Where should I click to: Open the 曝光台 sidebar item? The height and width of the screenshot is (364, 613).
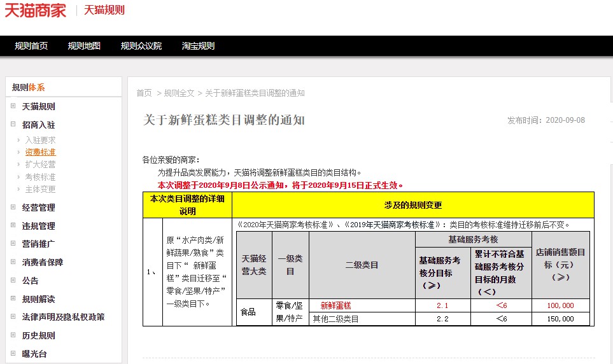point(34,354)
